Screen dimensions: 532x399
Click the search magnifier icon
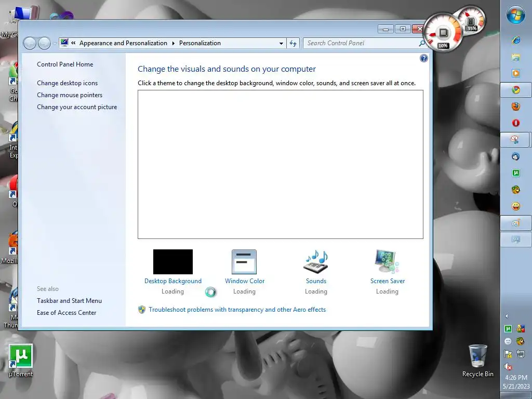click(422, 43)
